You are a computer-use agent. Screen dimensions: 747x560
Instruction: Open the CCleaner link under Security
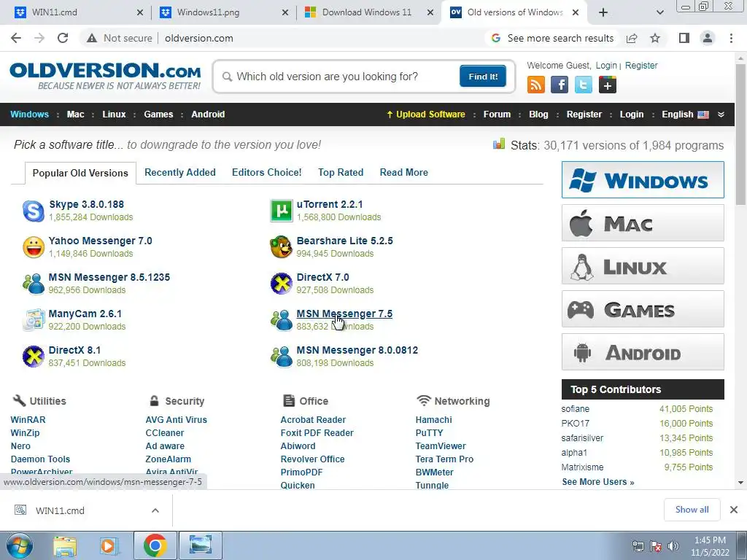164,433
